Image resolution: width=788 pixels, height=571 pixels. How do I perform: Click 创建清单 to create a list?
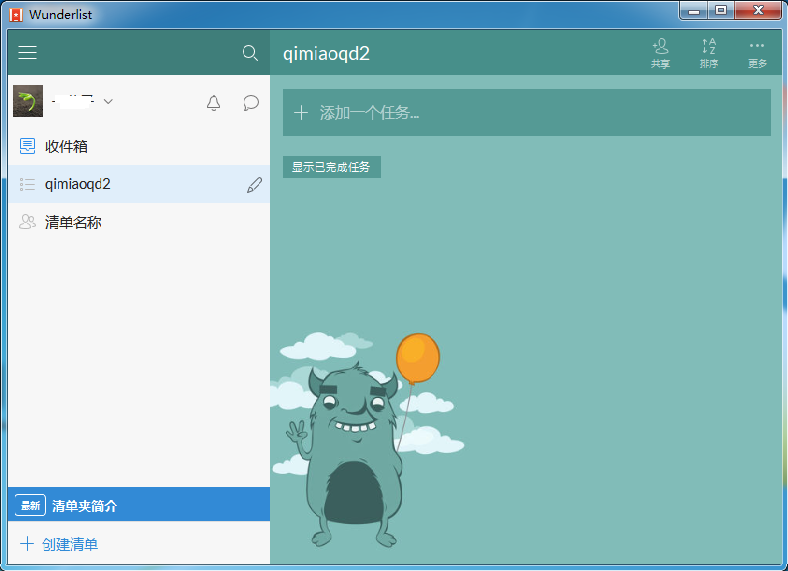tap(70, 544)
